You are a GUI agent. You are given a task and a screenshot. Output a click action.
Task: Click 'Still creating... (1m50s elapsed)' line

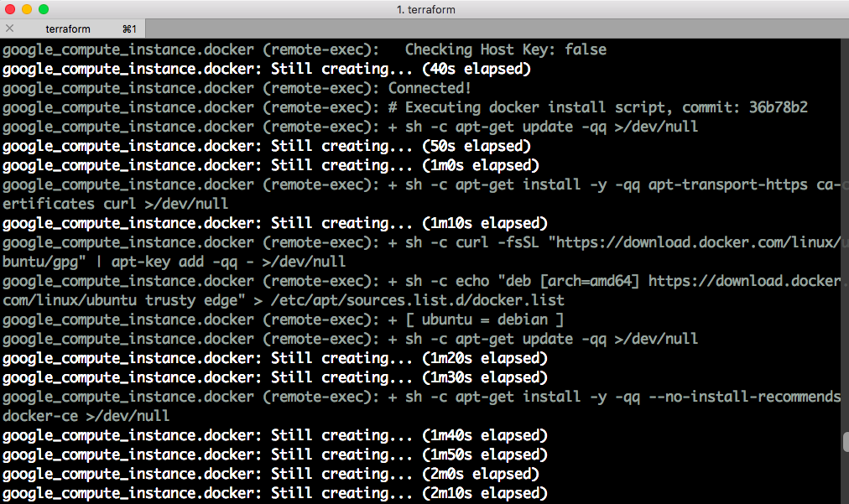pyautogui.click(x=275, y=455)
